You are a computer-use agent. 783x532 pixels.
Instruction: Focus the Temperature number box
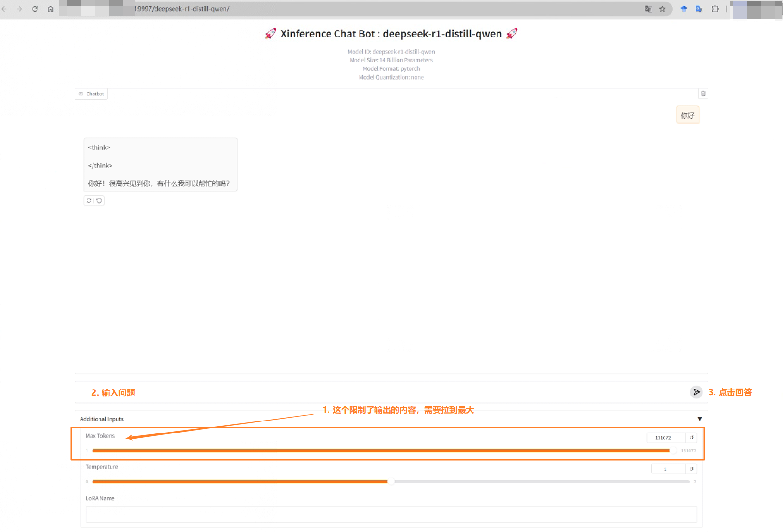coord(668,469)
